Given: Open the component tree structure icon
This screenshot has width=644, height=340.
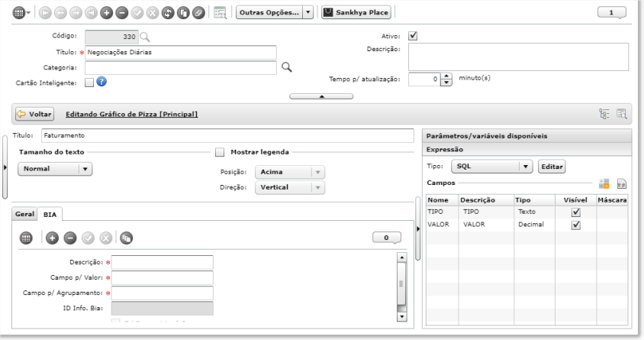Looking at the screenshot, I should [604, 114].
